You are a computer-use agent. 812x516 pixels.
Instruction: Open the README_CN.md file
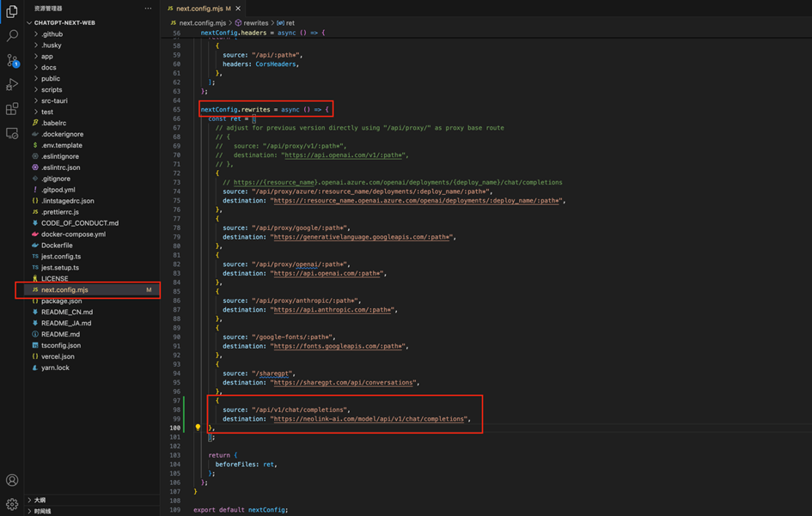[x=67, y=312]
